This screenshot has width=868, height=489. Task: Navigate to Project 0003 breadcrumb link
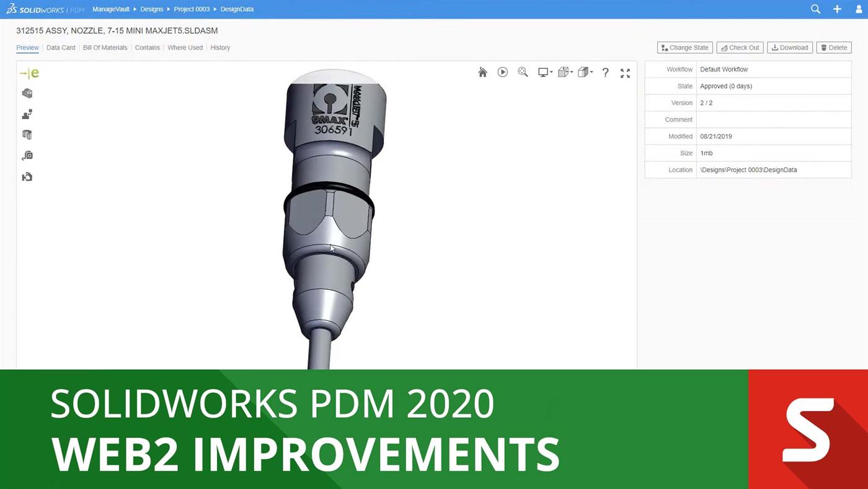[192, 9]
